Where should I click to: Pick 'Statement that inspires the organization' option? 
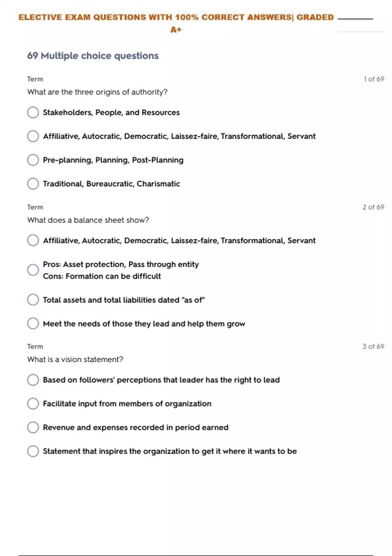33,451
